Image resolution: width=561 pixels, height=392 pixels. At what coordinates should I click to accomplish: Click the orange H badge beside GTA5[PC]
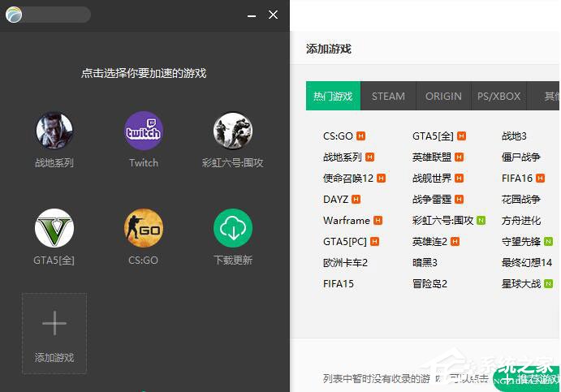click(x=374, y=241)
